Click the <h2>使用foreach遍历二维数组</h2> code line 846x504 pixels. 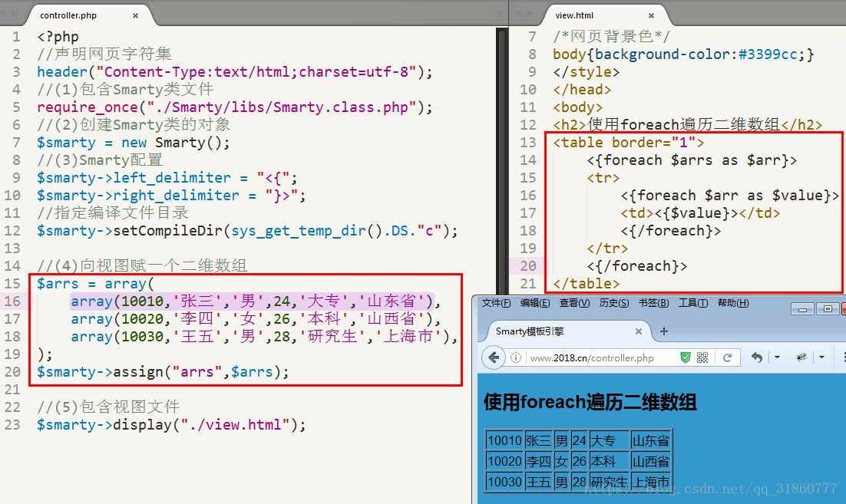687,124
